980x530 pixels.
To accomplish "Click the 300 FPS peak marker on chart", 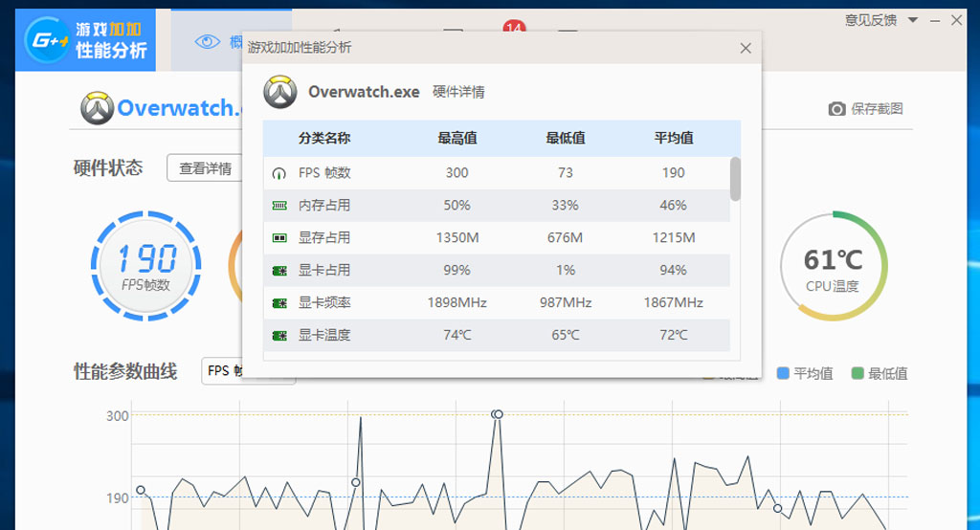I will 498,414.
